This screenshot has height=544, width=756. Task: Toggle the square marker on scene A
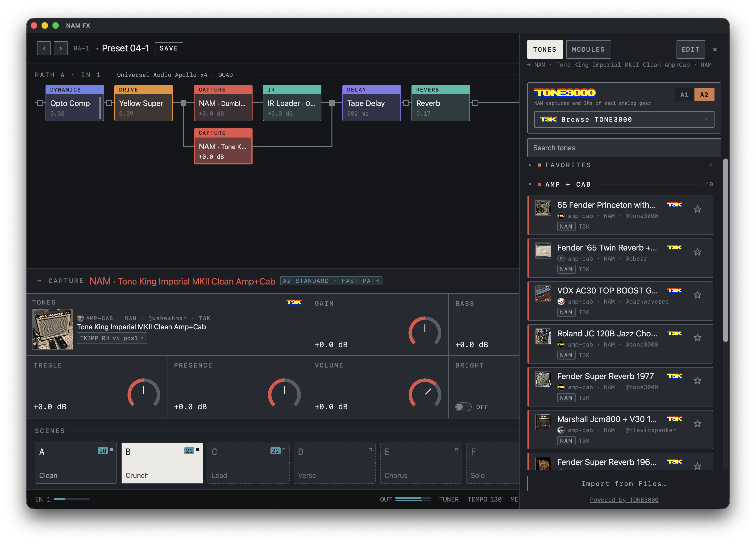[111, 450]
